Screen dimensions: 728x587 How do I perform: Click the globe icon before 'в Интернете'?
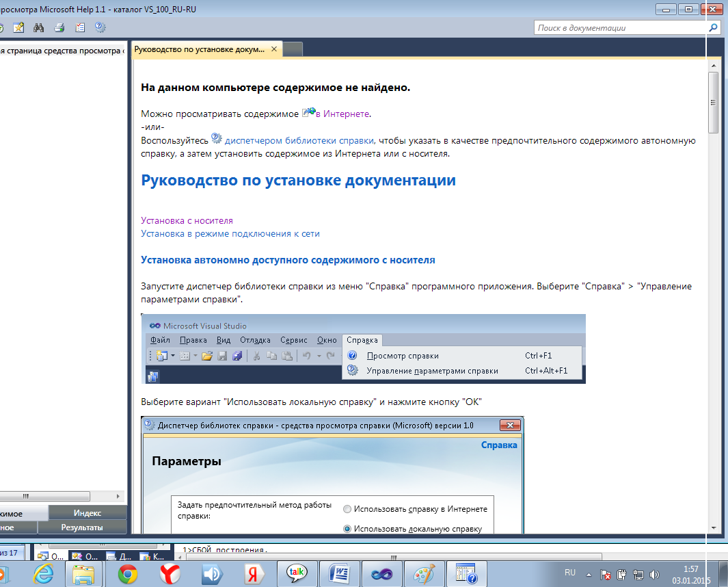coord(308,112)
